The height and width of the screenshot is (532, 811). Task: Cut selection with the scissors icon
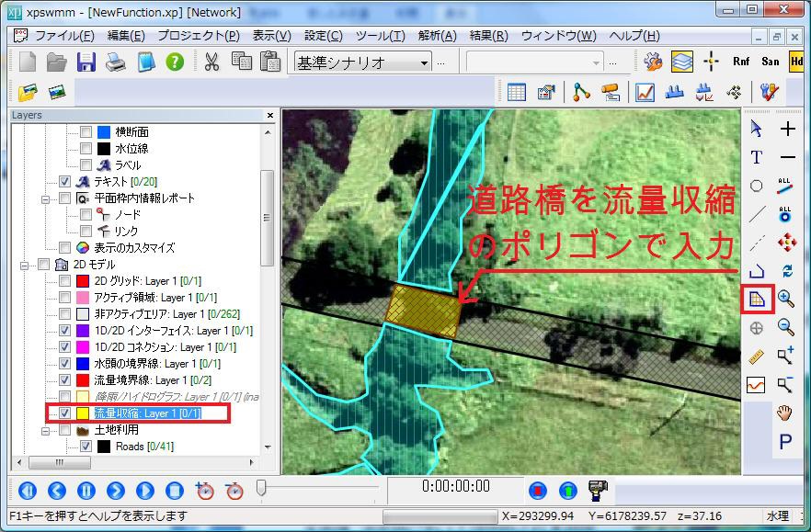coord(211,62)
